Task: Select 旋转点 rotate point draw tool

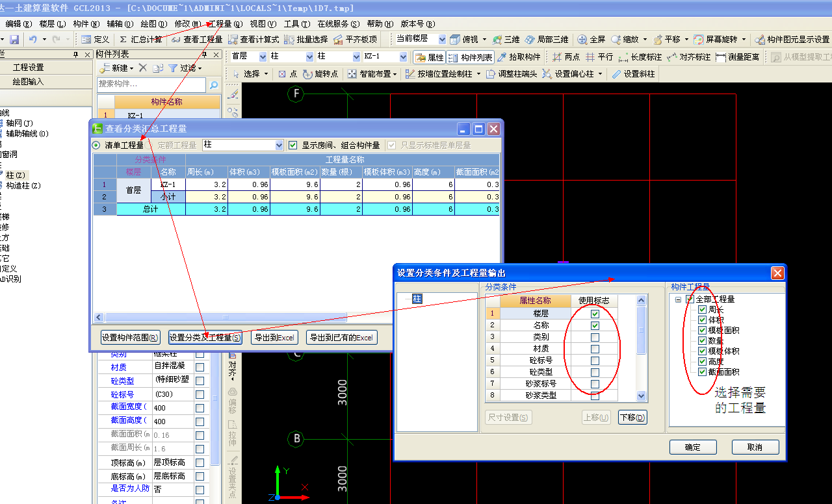Action: tap(321, 74)
